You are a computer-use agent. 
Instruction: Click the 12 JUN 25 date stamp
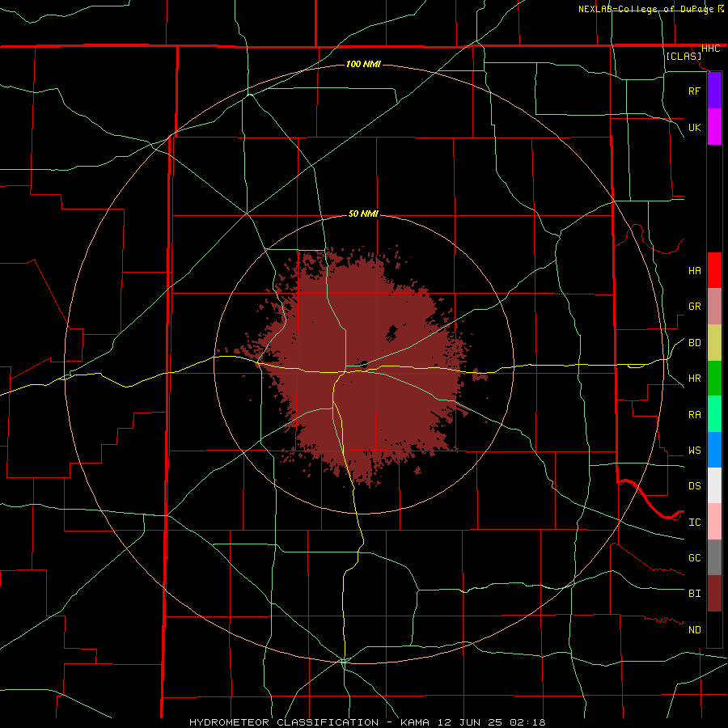[470, 722]
